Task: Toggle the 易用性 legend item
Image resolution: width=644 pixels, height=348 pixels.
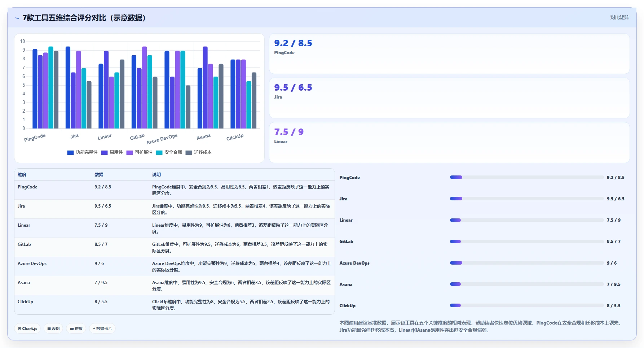Action: 112,152
